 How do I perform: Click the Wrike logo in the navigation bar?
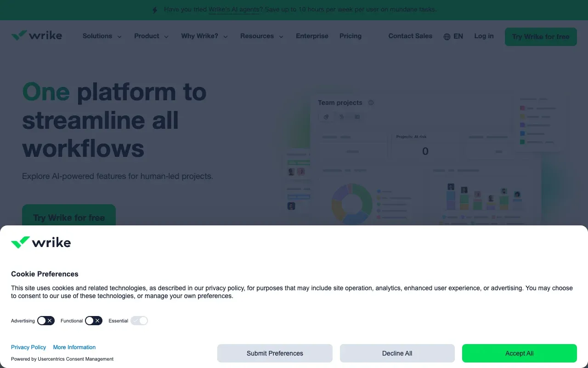pos(37,36)
